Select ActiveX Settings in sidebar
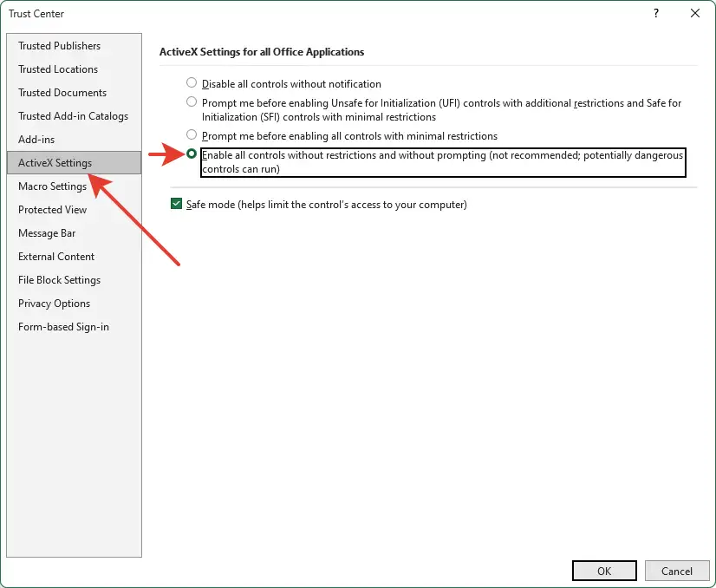The height and width of the screenshot is (588, 716). click(53, 162)
